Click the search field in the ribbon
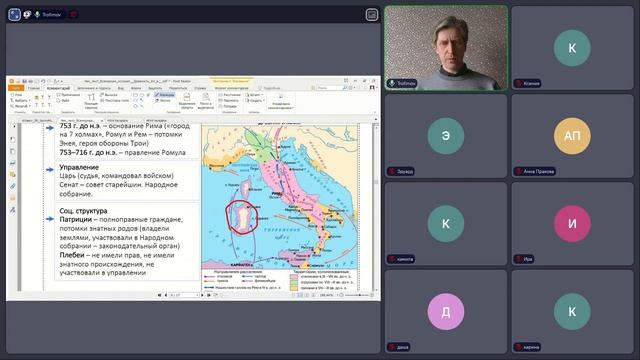The image size is (640, 360). click(x=329, y=88)
